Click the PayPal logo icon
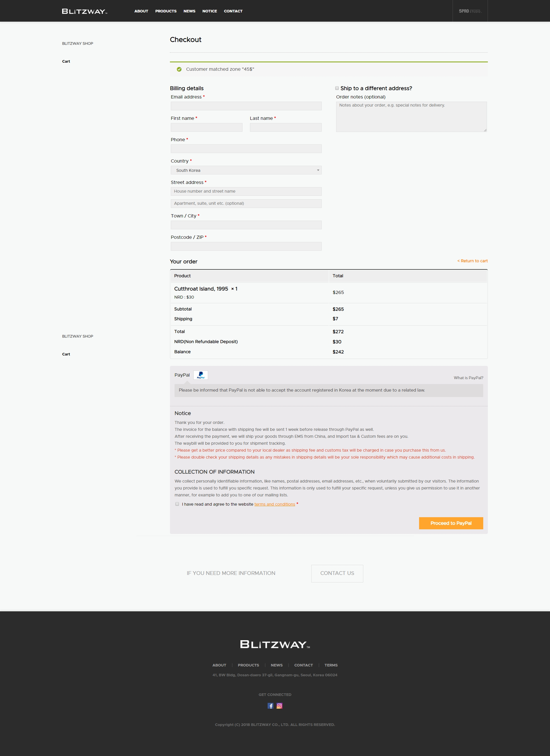This screenshot has width=550, height=756. [x=201, y=375]
